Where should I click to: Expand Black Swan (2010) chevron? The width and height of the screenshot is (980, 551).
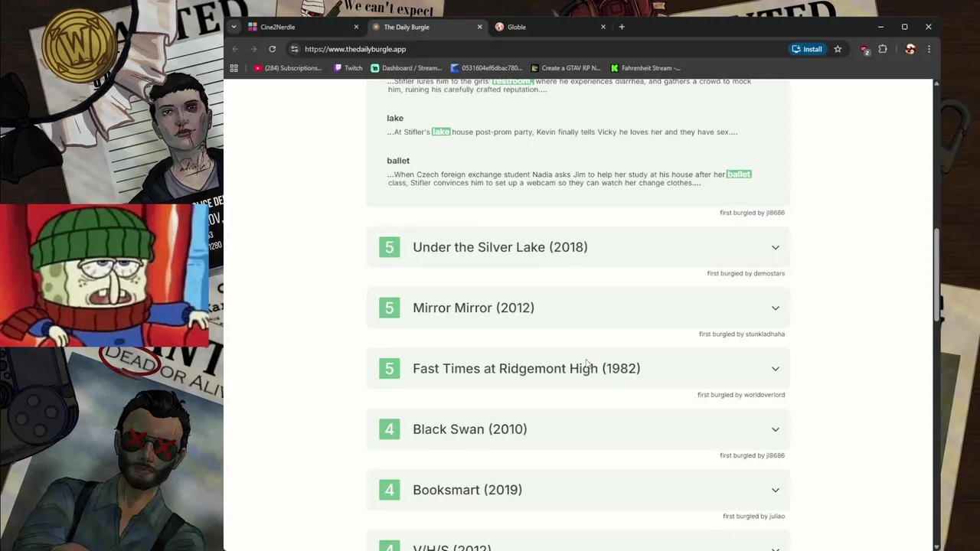tap(776, 429)
